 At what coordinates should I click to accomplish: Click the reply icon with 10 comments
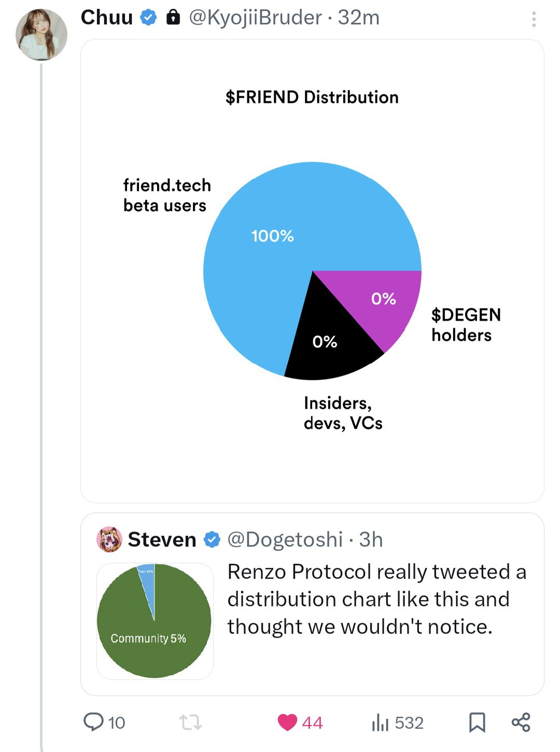click(94, 722)
